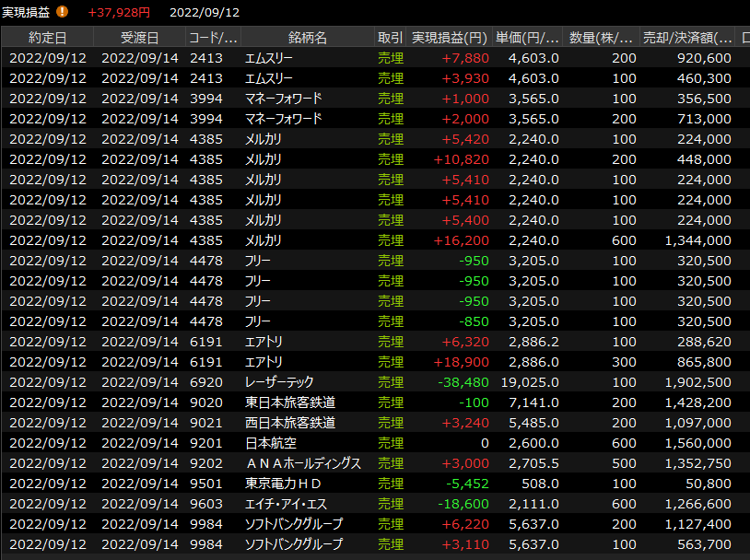Click the 数量(株) column header

pos(601,37)
